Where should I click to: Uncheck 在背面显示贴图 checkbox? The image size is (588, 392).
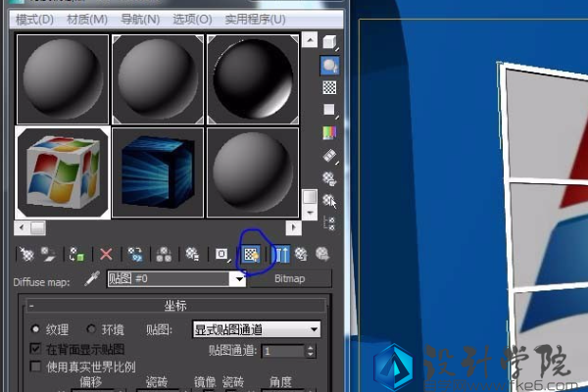36,349
